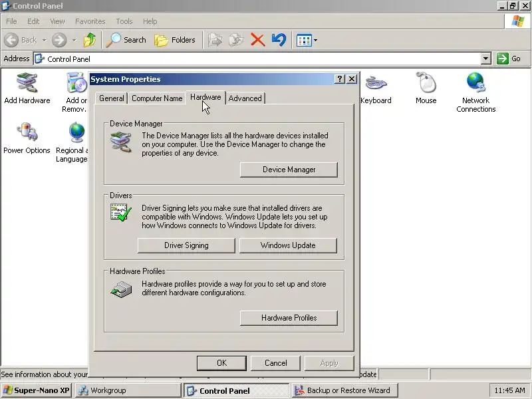Click the red Delete toolbar icon
Viewport: 532px width, 399px height.
(x=257, y=40)
